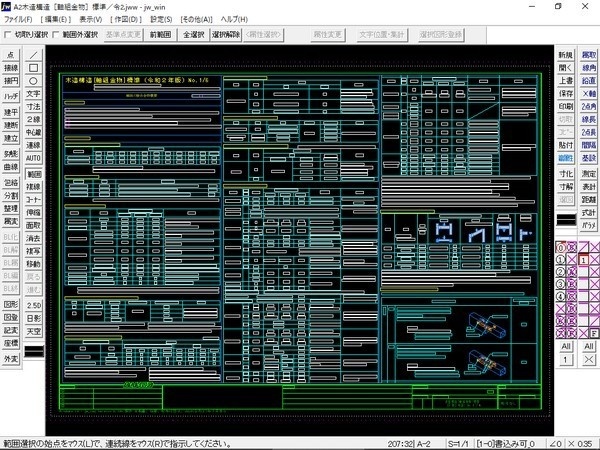This screenshot has height=450, width=600.
Task: Activate the AUTO mode tool
Action: [x=33, y=158]
